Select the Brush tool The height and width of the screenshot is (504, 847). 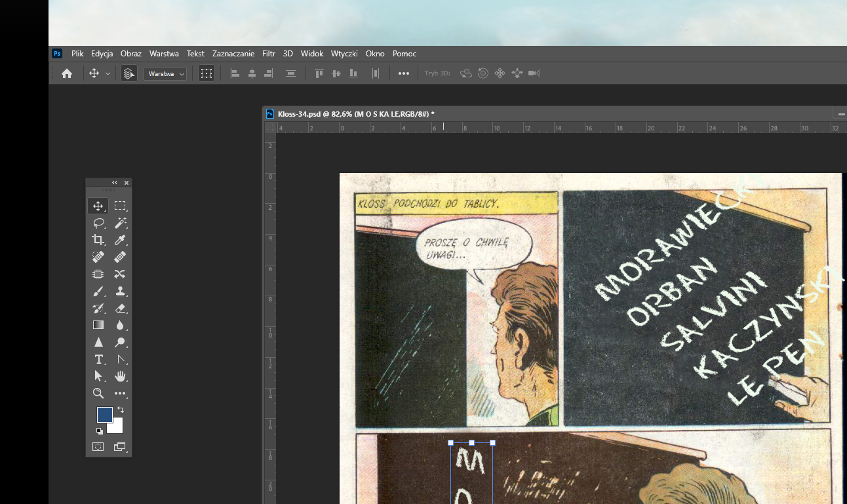pyautogui.click(x=98, y=291)
